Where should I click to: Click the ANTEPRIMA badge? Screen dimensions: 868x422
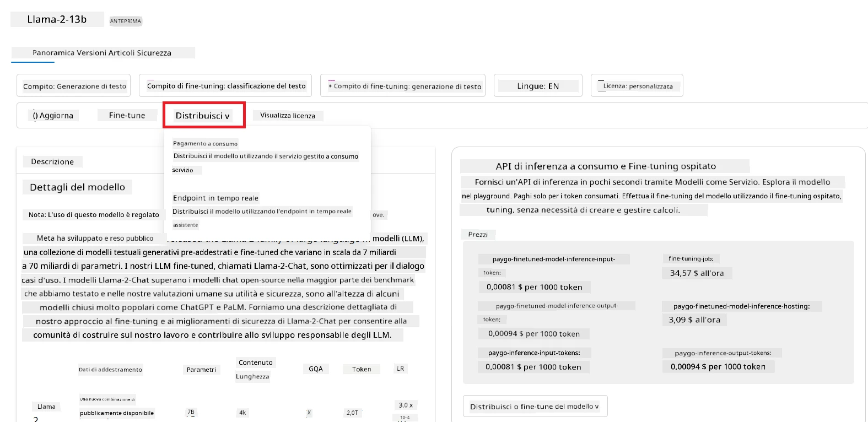pyautogui.click(x=126, y=21)
